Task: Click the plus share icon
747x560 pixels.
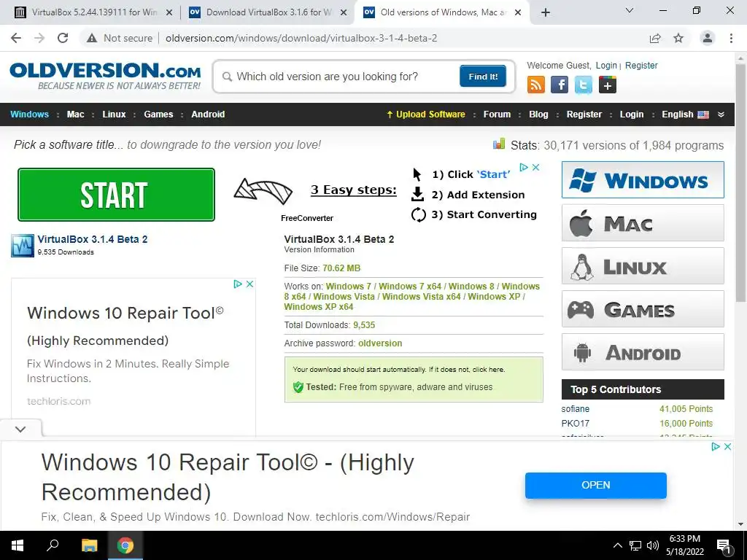Action: click(608, 85)
